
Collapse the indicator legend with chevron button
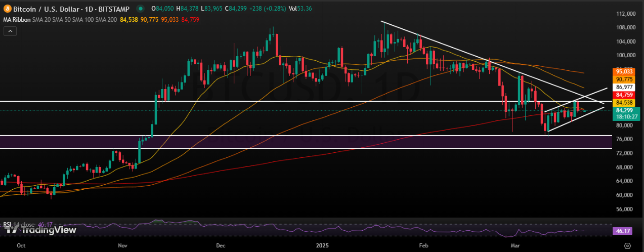point(10,31)
